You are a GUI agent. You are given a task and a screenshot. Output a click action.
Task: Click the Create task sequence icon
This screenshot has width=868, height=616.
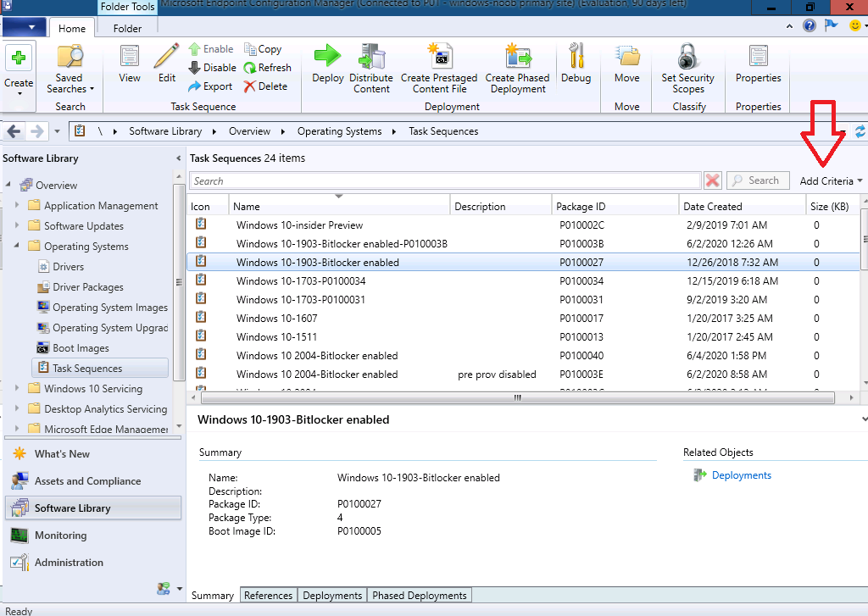[19, 58]
